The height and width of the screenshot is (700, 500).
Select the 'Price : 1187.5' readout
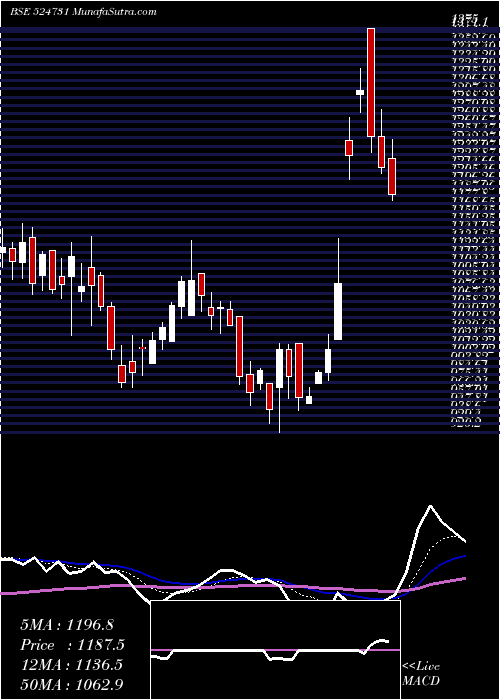(72, 645)
